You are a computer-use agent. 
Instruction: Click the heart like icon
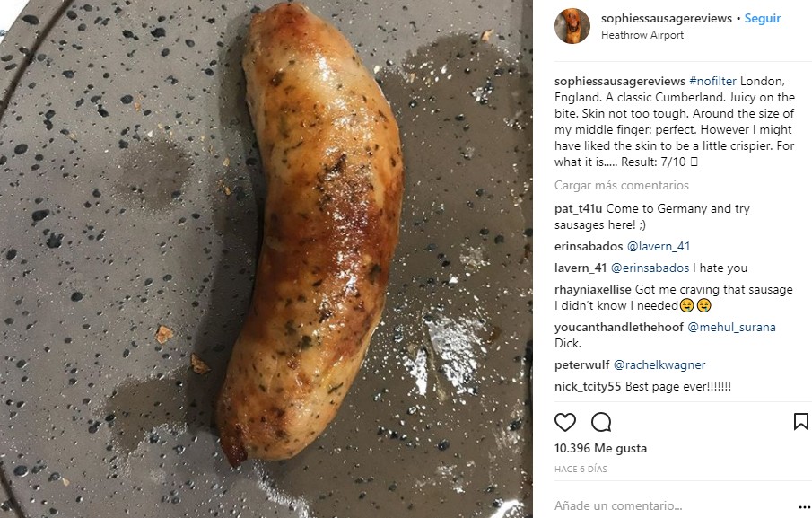pos(565,422)
